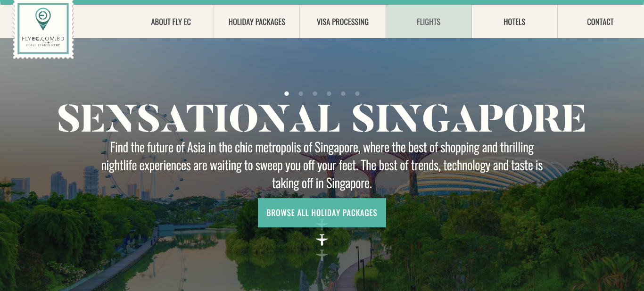Open the Visa Processing section
Screen dimensions: 644x291
point(343,22)
